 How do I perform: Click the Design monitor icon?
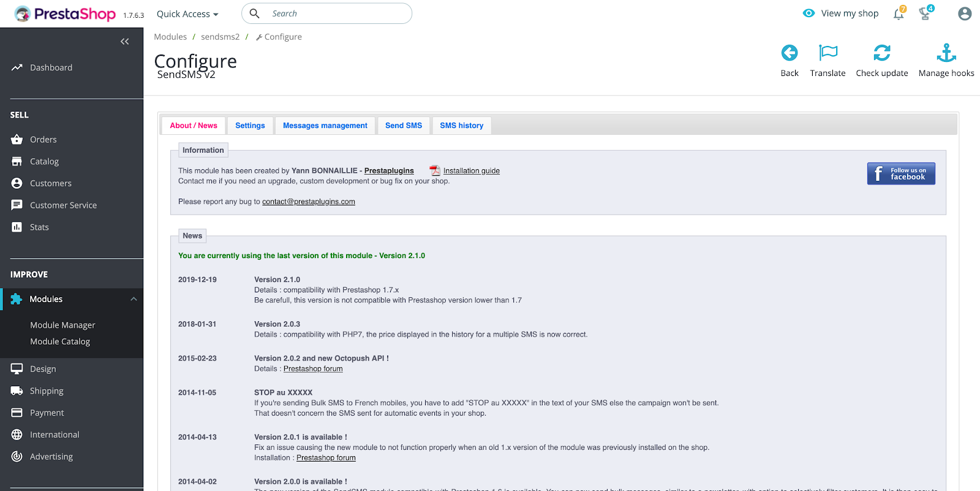17,369
